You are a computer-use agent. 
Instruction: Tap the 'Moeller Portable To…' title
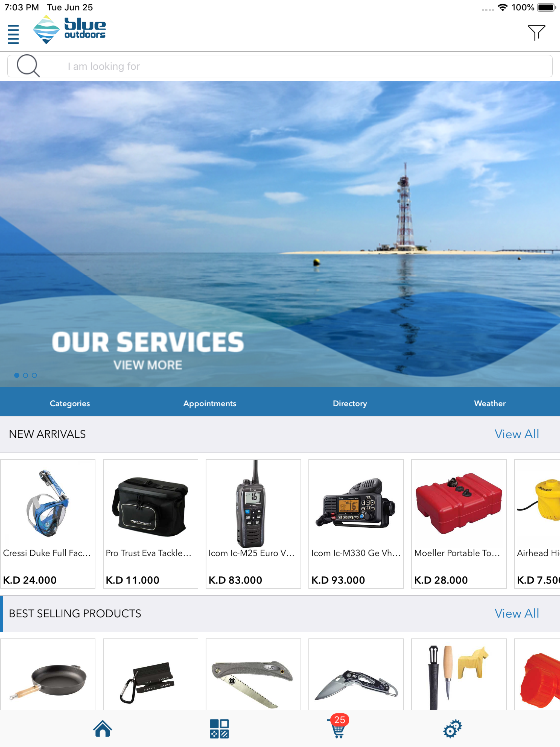pos(457,553)
